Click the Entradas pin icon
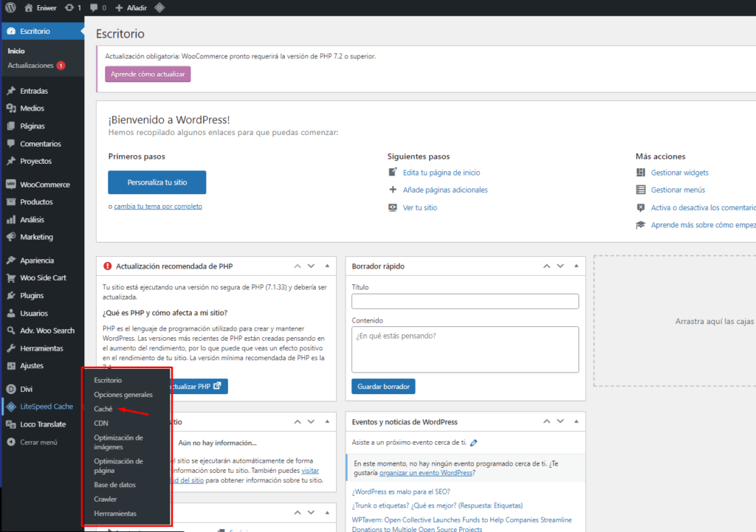Screen dimensions: 756x532 (x=11, y=91)
